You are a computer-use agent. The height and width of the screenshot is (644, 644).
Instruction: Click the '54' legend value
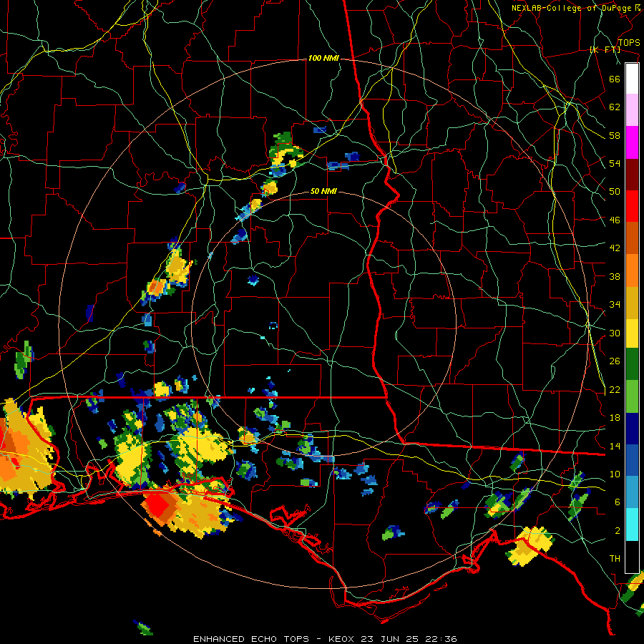pyautogui.click(x=615, y=163)
